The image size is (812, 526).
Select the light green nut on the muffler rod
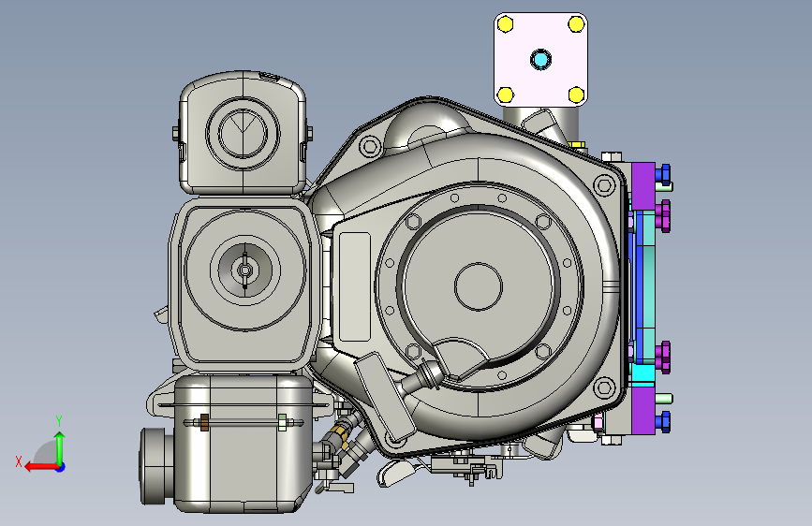tap(282, 422)
